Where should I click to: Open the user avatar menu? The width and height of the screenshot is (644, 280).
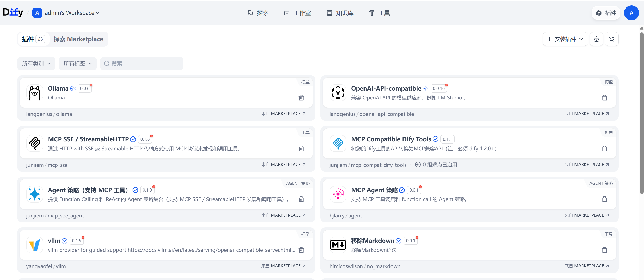[x=631, y=13]
